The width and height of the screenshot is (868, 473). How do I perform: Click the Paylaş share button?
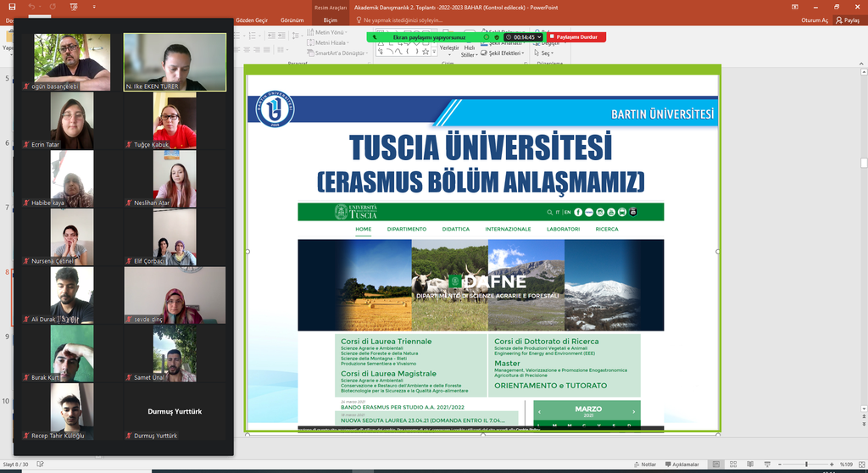[848, 20]
